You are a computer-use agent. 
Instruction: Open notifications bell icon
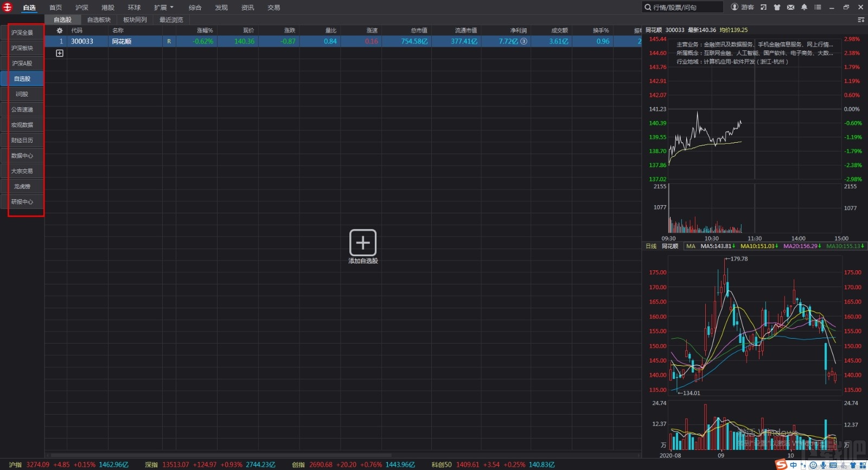point(804,7)
